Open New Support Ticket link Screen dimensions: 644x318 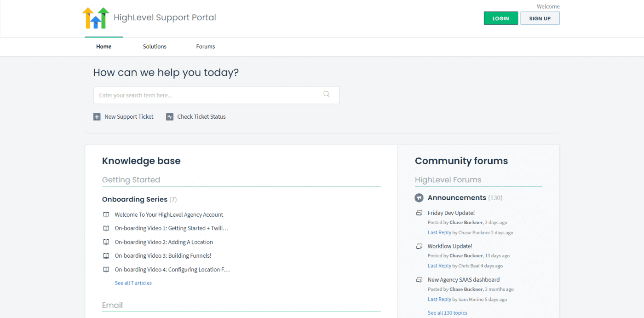click(x=129, y=117)
